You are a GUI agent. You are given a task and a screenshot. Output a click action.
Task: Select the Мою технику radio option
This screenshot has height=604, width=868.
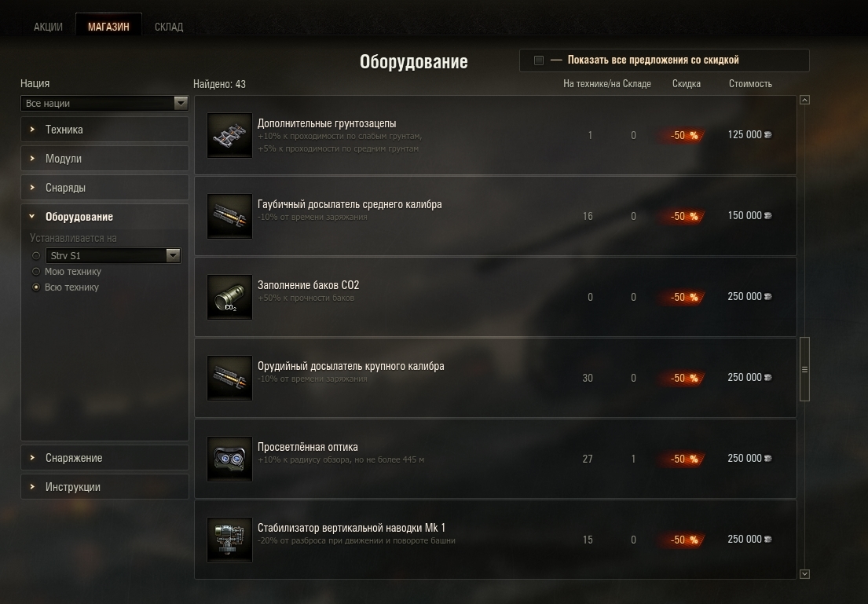(36, 271)
